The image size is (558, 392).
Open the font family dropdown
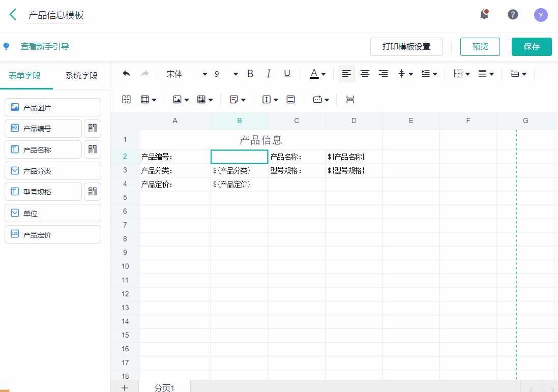coord(204,73)
